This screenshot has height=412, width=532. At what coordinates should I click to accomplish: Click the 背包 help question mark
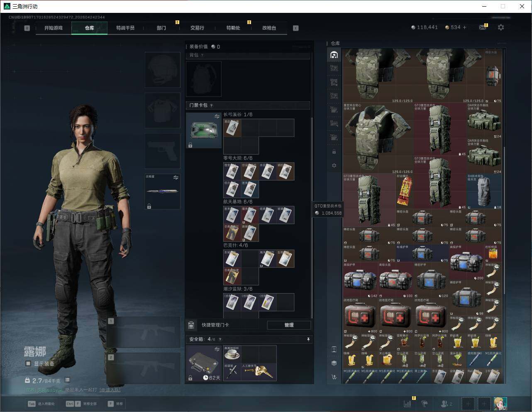coord(202,55)
